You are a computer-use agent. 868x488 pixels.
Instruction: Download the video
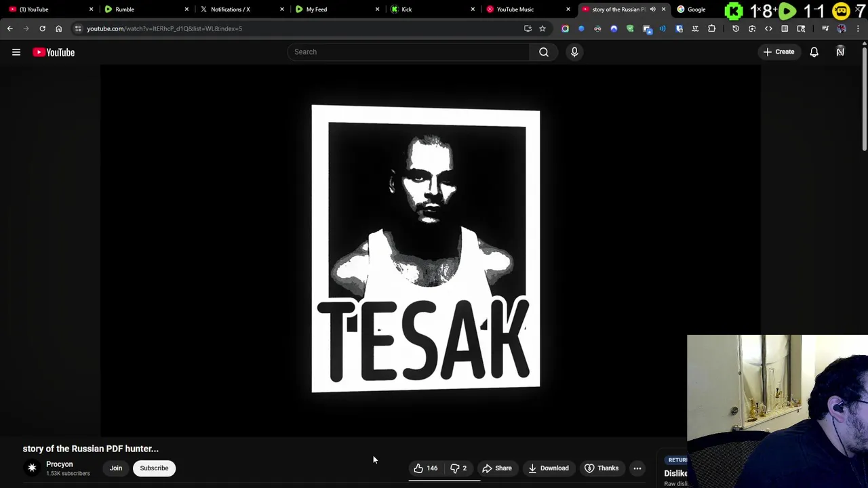pyautogui.click(x=549, y=468)
